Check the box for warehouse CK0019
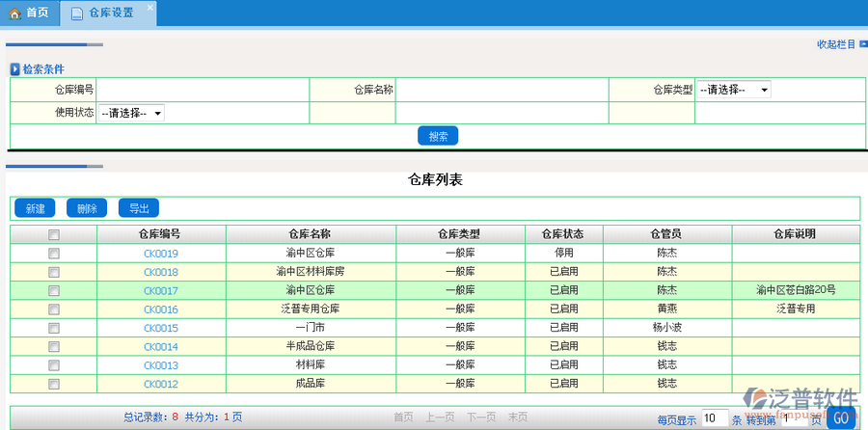The width and height of the screenshot is (868, 430). [x=54, y=254]
